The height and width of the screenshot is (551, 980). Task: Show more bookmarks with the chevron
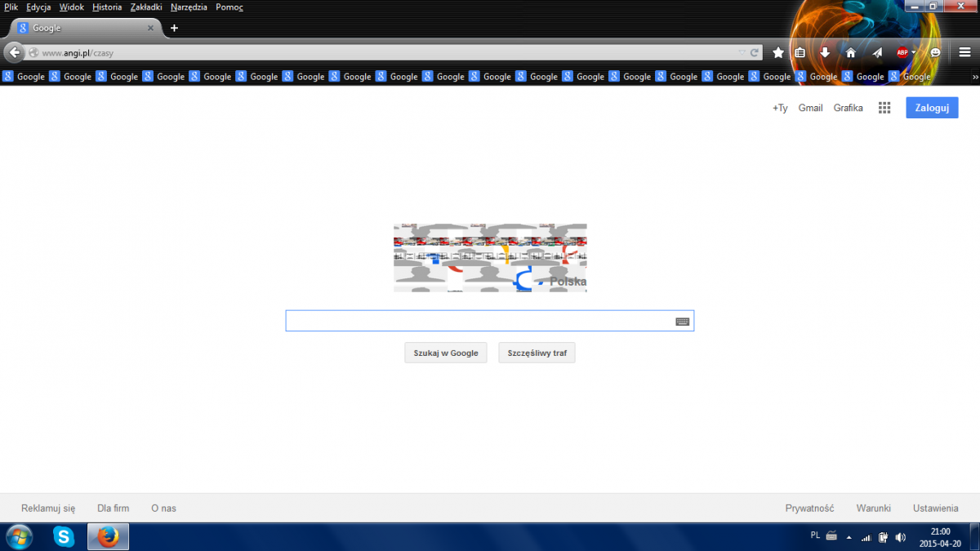point(974,77)
